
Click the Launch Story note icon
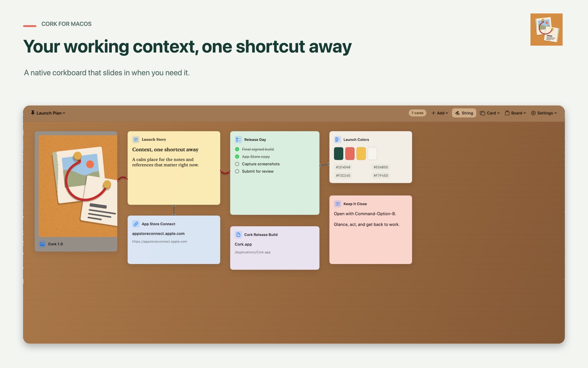click(136, 139)
